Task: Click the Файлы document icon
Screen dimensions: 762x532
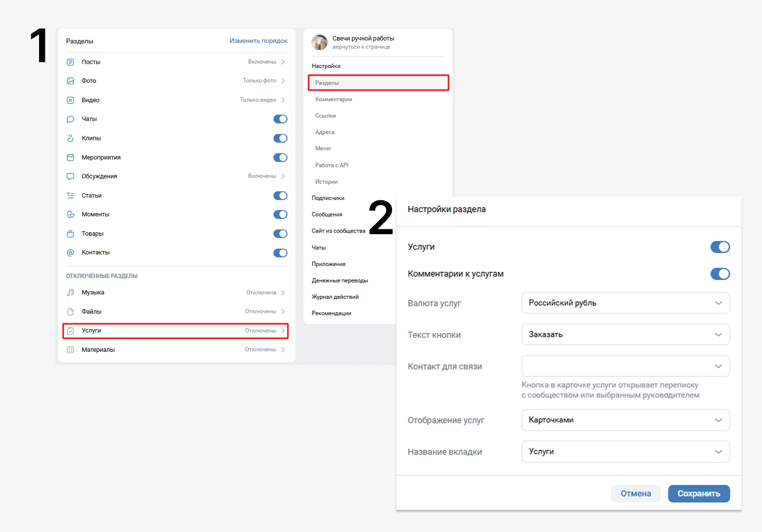Action: [x=70, y=312]
